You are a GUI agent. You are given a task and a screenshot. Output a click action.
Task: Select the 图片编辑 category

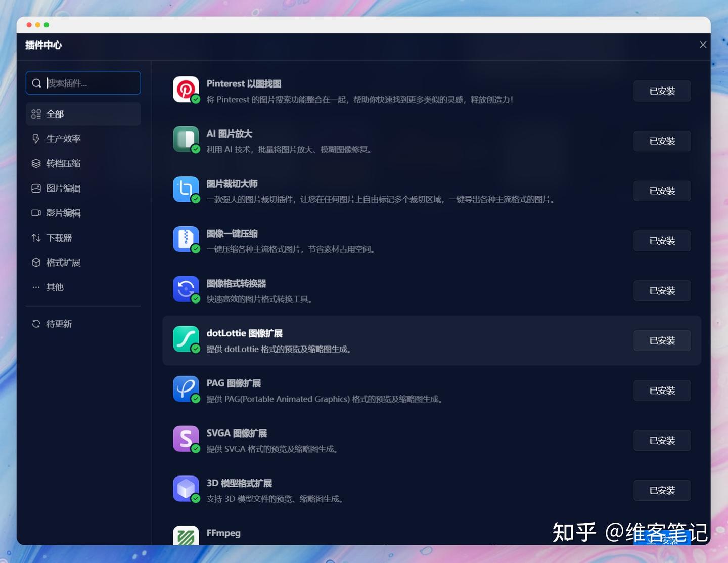click(63, 188)
